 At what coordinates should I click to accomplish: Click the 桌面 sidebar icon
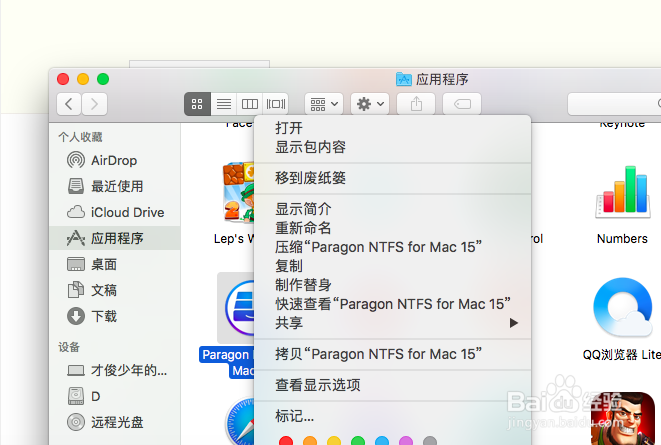click(x=76, y=264)
